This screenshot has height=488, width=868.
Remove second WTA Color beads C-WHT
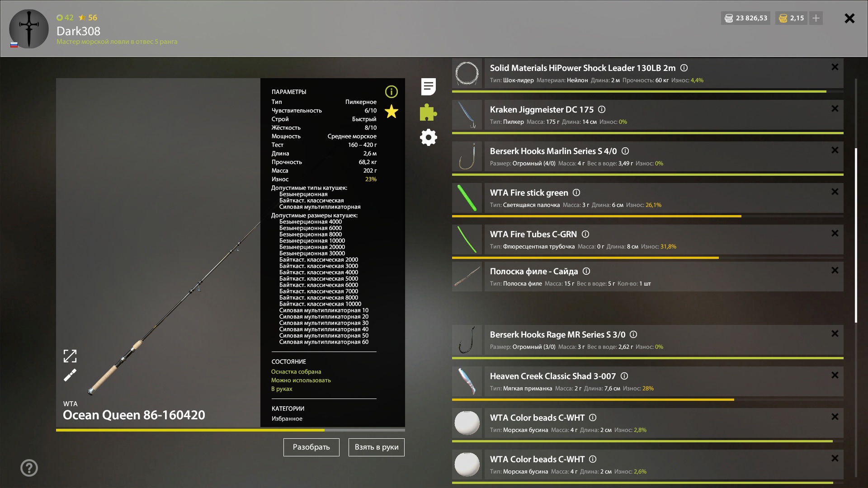[835, 458]
